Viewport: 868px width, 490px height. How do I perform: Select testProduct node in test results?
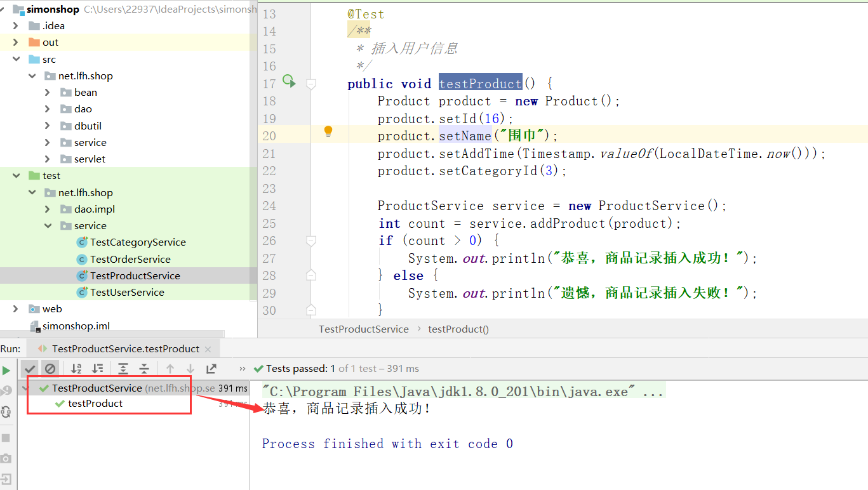click(95, 404)
